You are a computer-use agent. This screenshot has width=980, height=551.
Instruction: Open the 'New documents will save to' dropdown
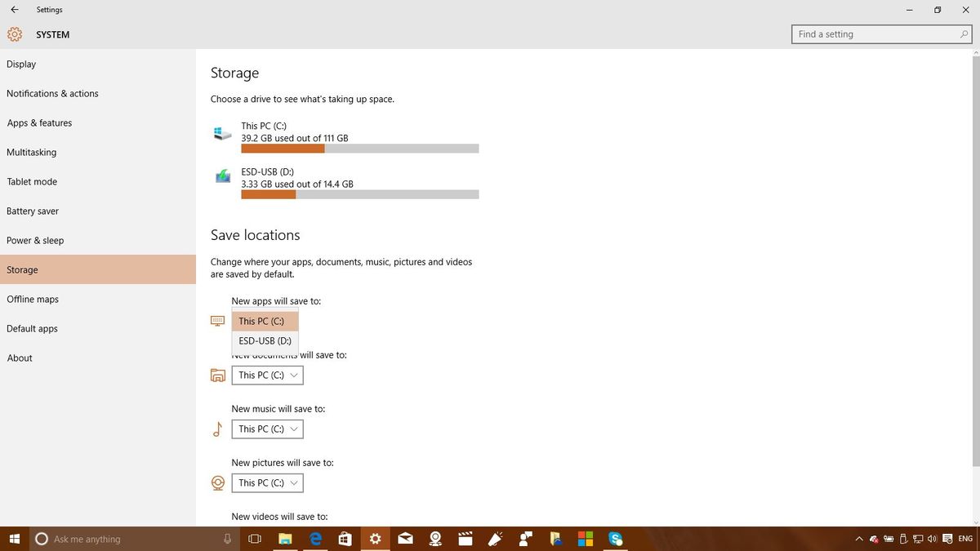click(267, 375)
